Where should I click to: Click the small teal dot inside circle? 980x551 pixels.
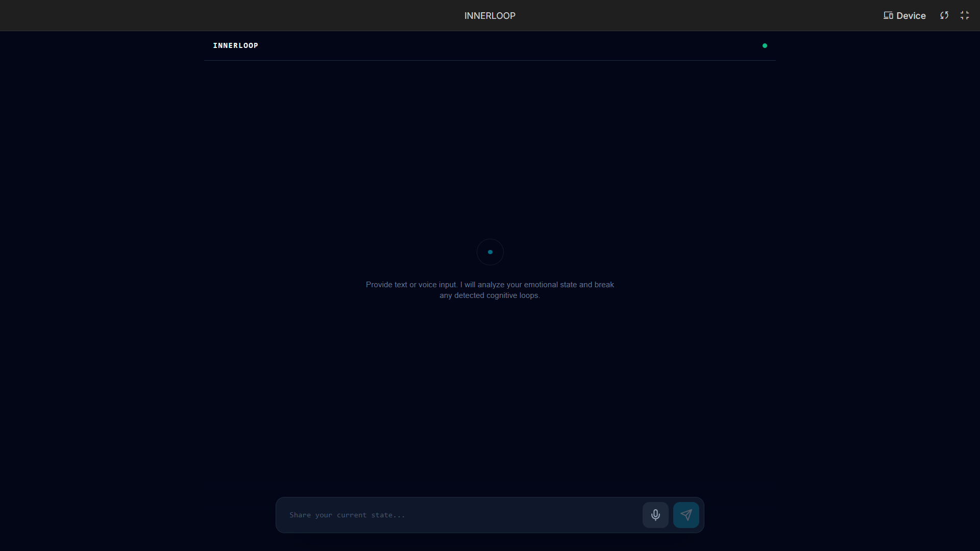pyautogui.click(x=490, y=252)
